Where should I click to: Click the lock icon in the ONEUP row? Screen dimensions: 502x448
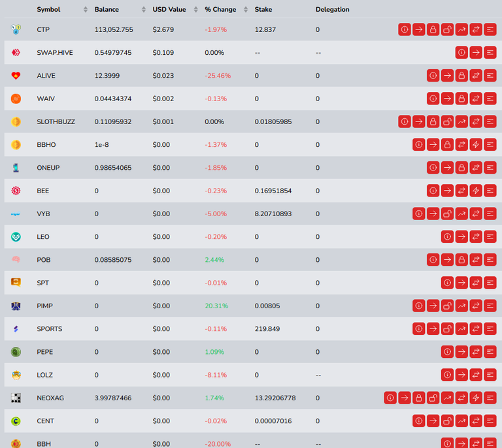tap(461, 168)
